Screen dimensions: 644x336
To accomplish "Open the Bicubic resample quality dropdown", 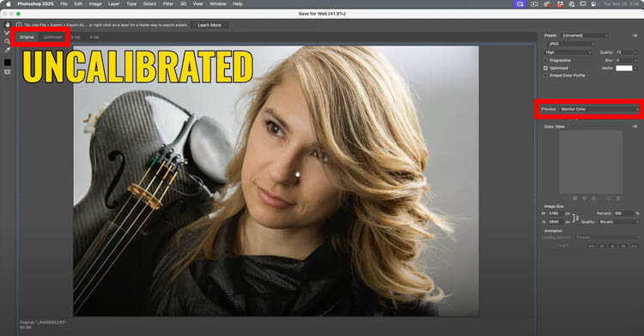I will (618, 222).
